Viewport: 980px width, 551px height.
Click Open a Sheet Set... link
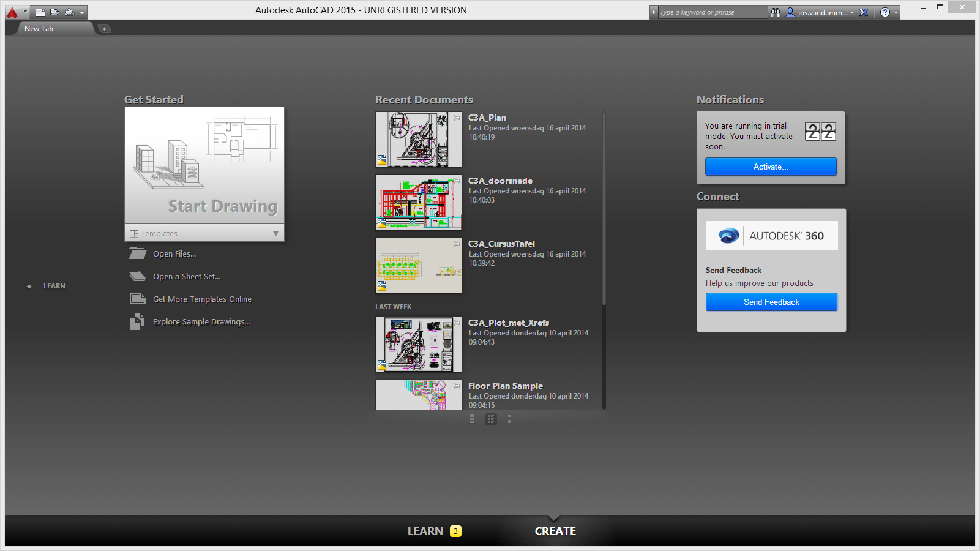pos(187,277)
